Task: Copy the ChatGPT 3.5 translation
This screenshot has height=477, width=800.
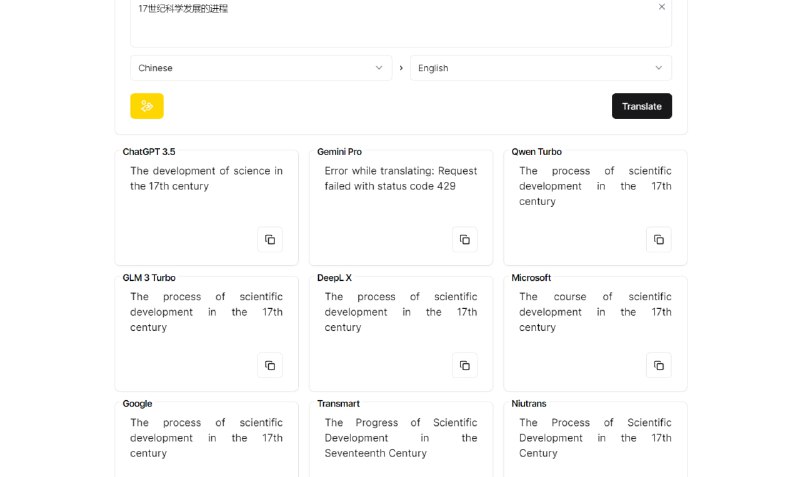Action: [x=270, y=240]
